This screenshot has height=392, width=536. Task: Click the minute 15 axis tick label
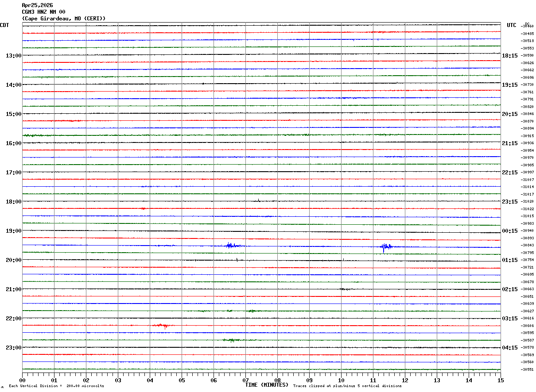point(501,380)
